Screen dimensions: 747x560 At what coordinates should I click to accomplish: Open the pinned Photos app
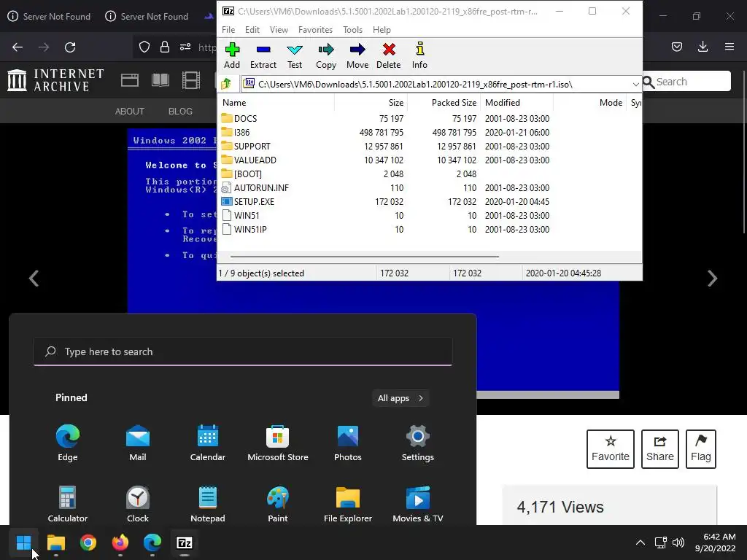tap(348, 443)
